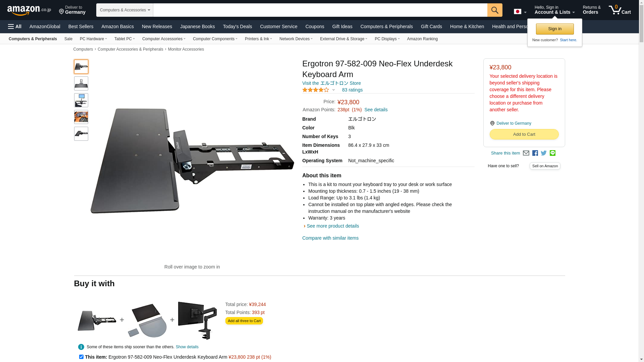Screen dimensions: 644x362
Task: Go to Best Sellers
Action: [81, 26]
